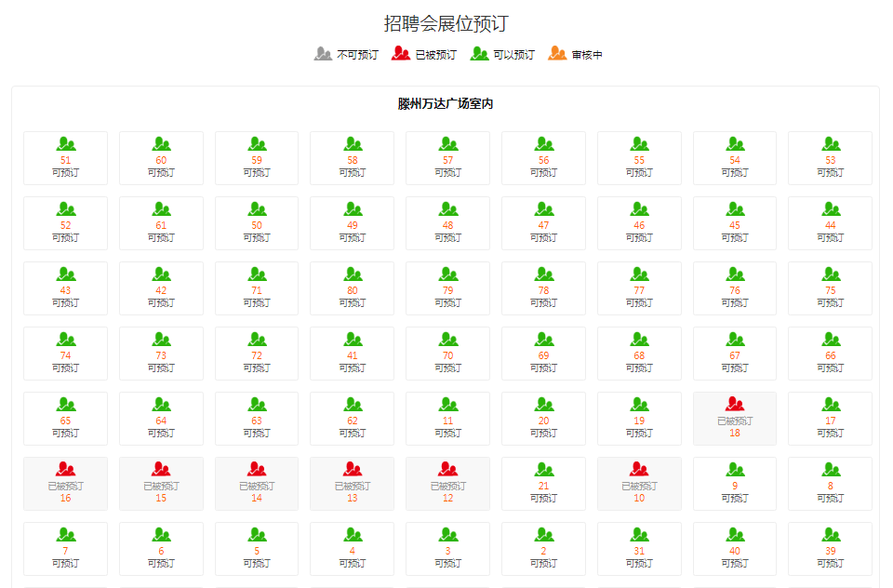Click the red booked icon of booth 10
The height and width of the screenshot is (588, 893).
tap(640, 469)
